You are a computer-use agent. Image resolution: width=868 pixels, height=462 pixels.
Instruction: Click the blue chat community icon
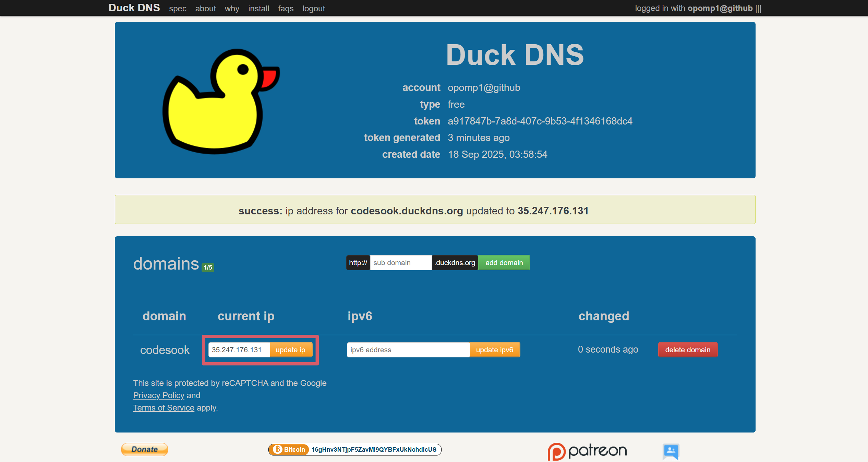click(671, 451)
